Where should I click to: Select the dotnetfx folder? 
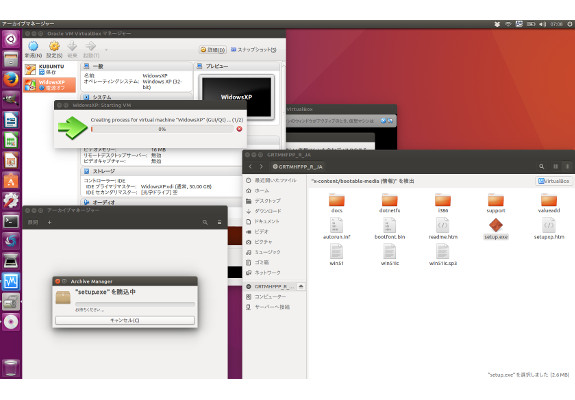(389, 203)
